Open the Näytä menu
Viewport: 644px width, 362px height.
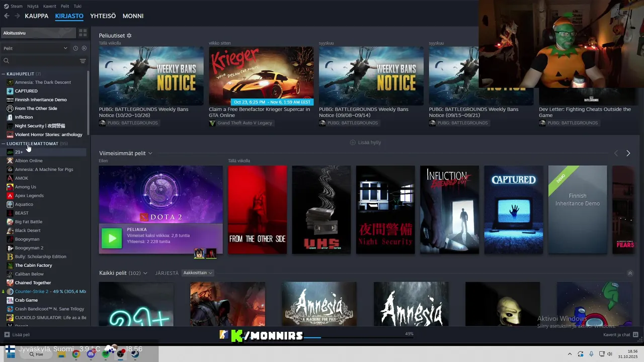click(x=33, y=6)
